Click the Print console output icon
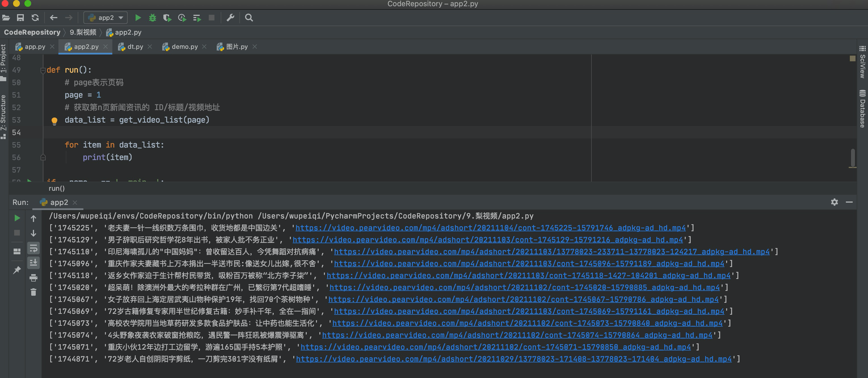The width and height of the screenshot is (868, 378). click(x=33, y=278)
